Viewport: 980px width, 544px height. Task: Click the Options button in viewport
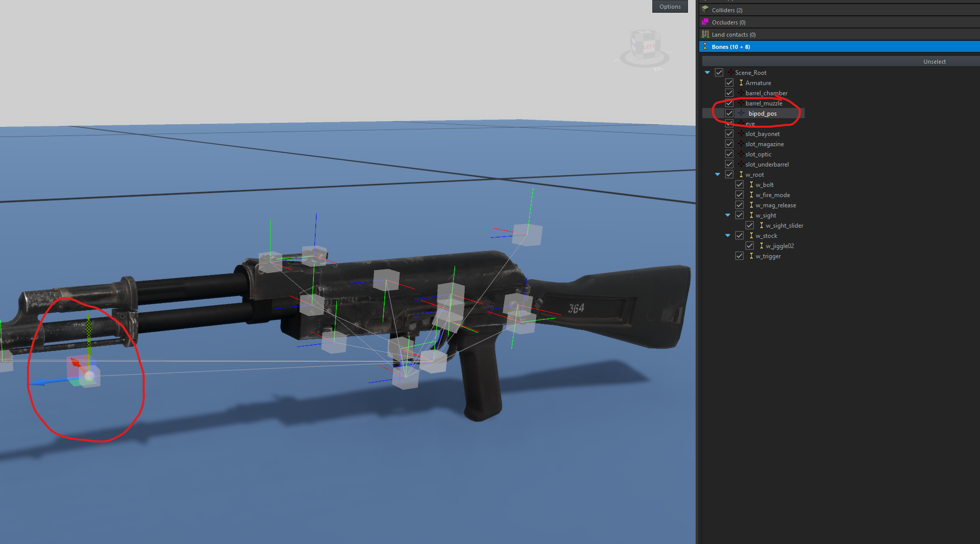[670, 7]
